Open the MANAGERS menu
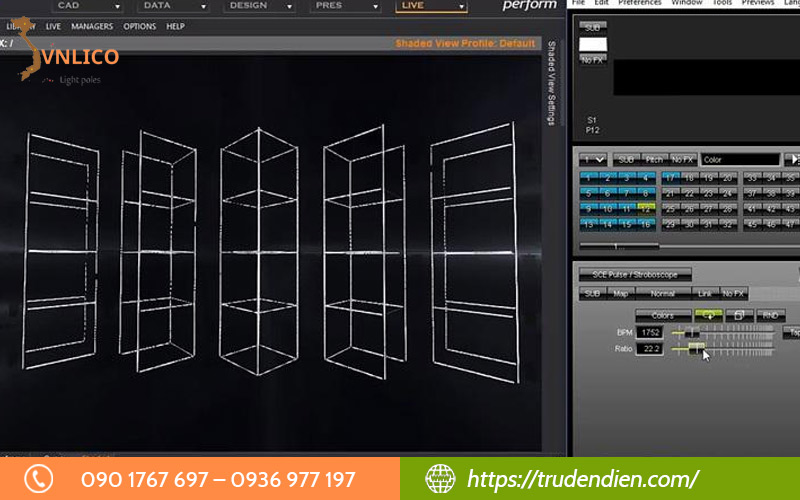 click(x=92, y=26)
